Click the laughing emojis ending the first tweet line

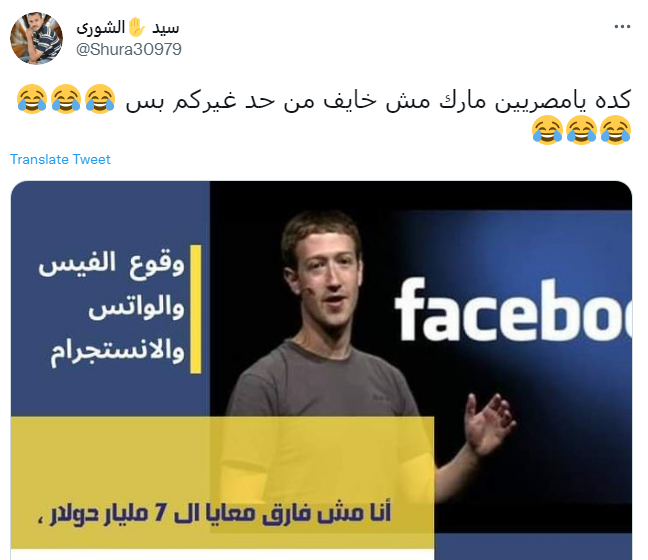tap(66, 99)
